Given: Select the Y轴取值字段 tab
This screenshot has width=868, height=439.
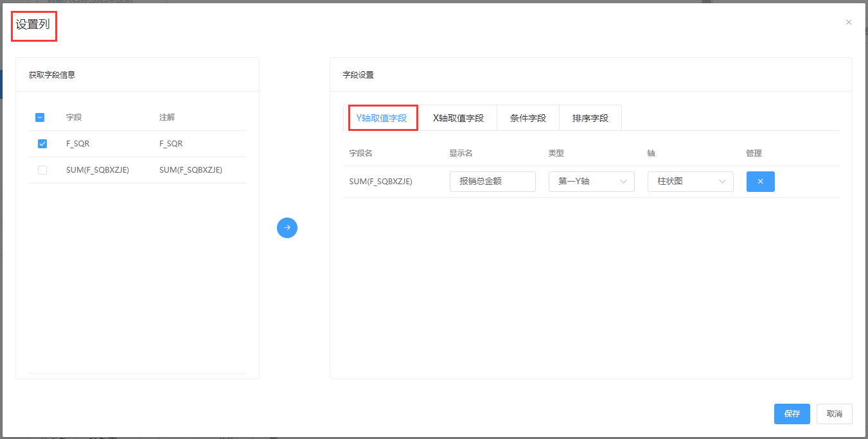Looking at the screenshot, I should pyautogui.click(x=382, y=118).
